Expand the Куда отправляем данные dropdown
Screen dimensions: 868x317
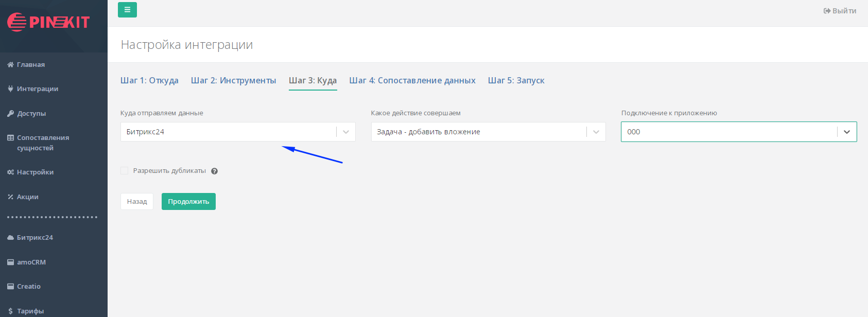pyautogui.click(x=345, y=132)
